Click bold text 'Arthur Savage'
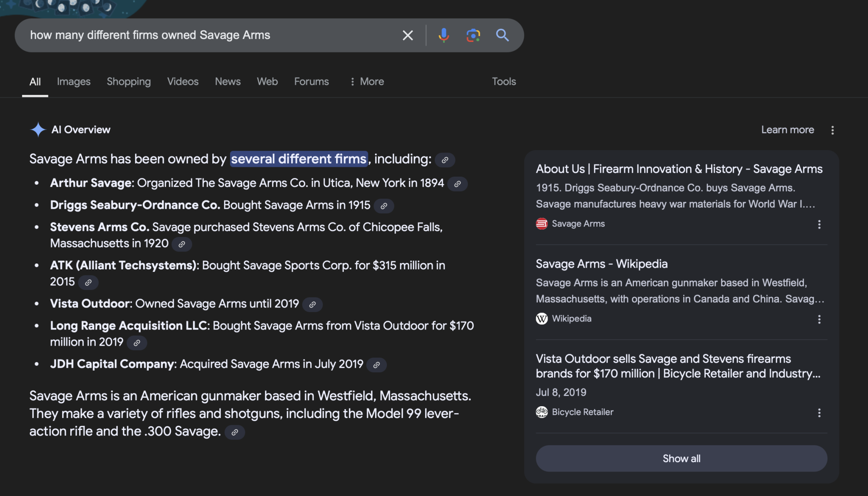The image size is (868, 496). pos(91,183)
